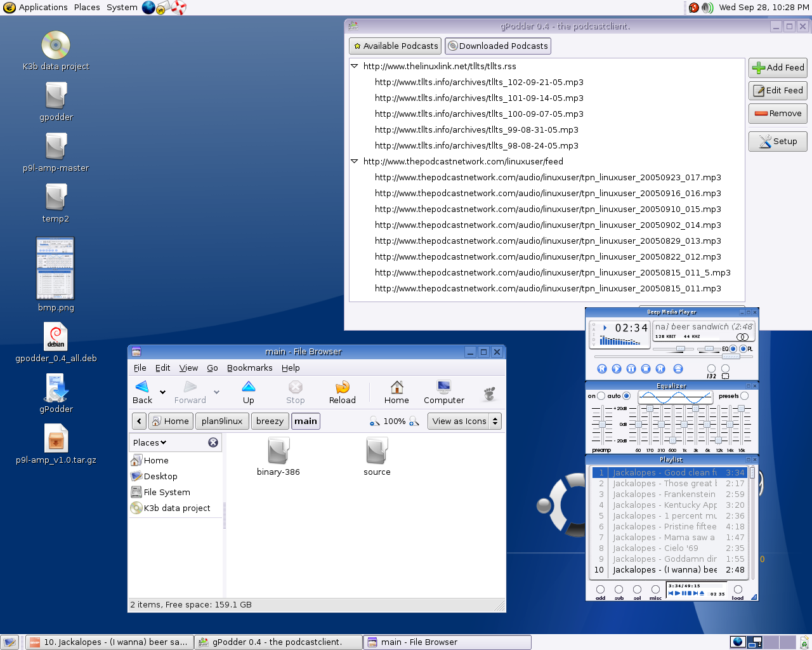
Task: Click Reload icon in File Browser toolbar
Action: 343,387
